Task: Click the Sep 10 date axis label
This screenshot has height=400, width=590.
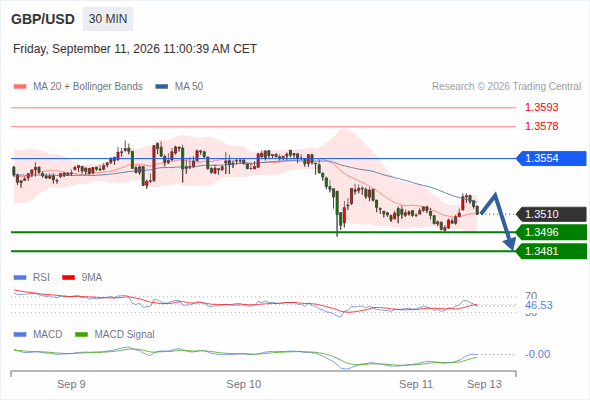Action: pos(243,384)
